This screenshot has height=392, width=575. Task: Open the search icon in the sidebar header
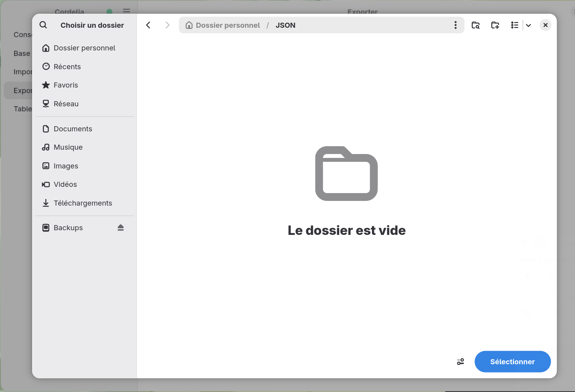[43, 25]
